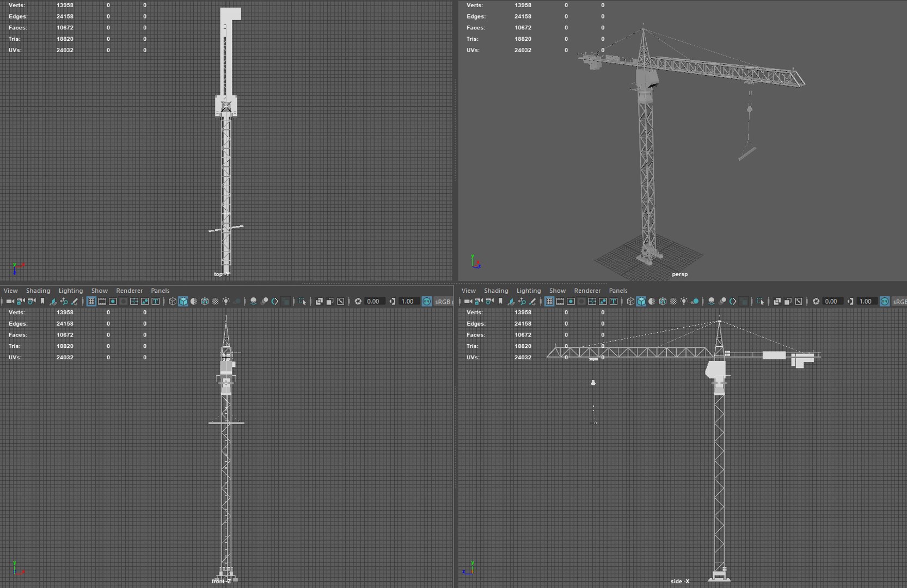Click Textured checker icon in front panel

pyautogui.click(x=215, y=301)
